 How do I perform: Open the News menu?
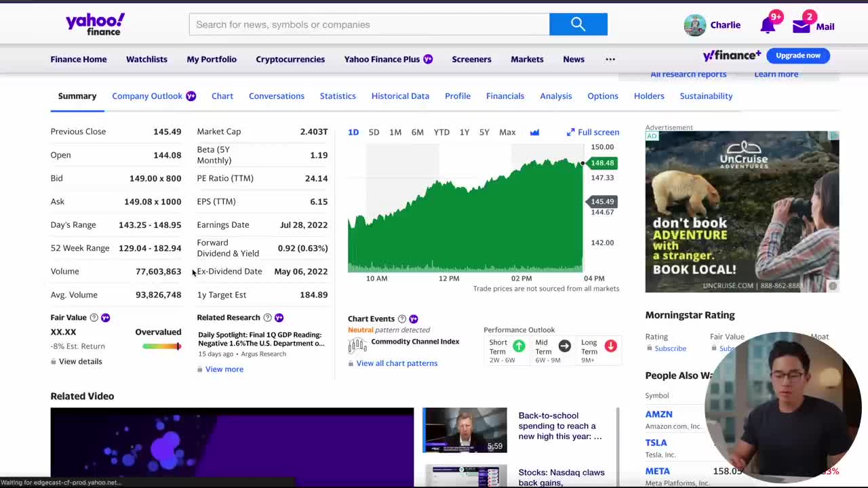pyautogui.click(x=574, y=59)
